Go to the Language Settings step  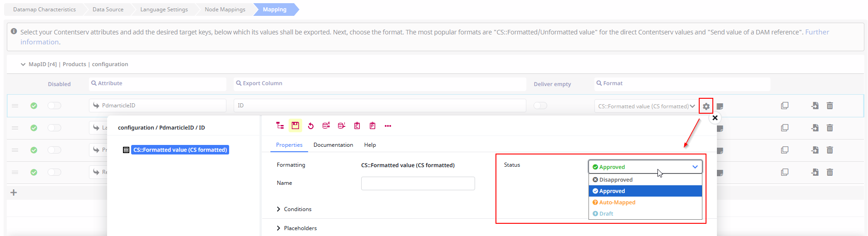click(164, 10)
